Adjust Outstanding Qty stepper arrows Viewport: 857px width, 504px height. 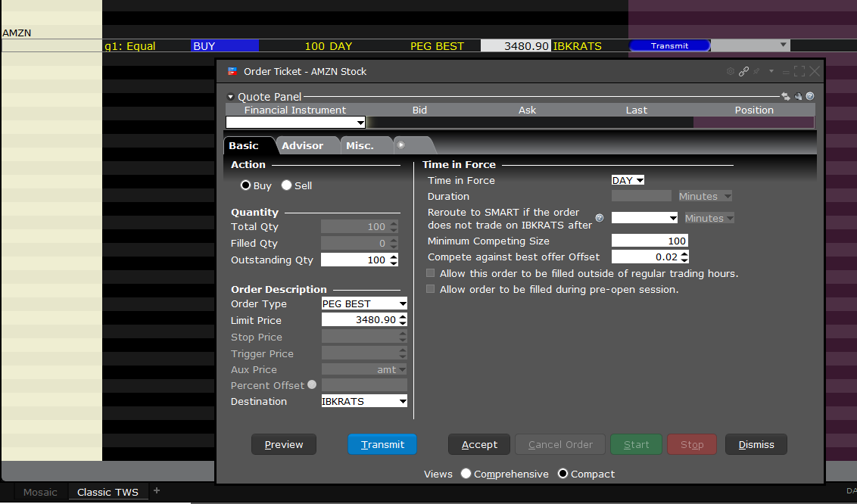point(394,260)
